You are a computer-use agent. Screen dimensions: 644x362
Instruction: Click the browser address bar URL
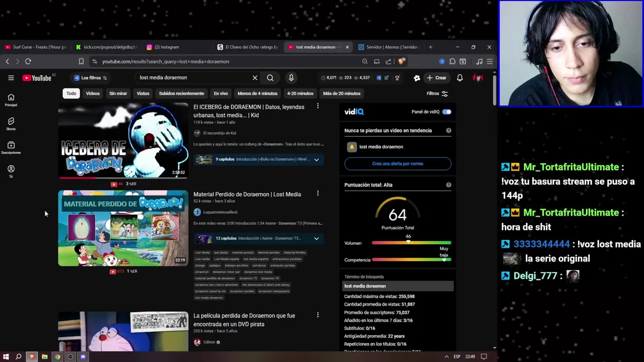coord(165,61)
